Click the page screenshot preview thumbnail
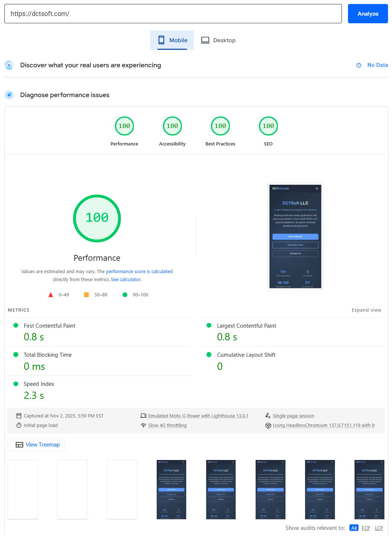392x536 pixels. 295,236
